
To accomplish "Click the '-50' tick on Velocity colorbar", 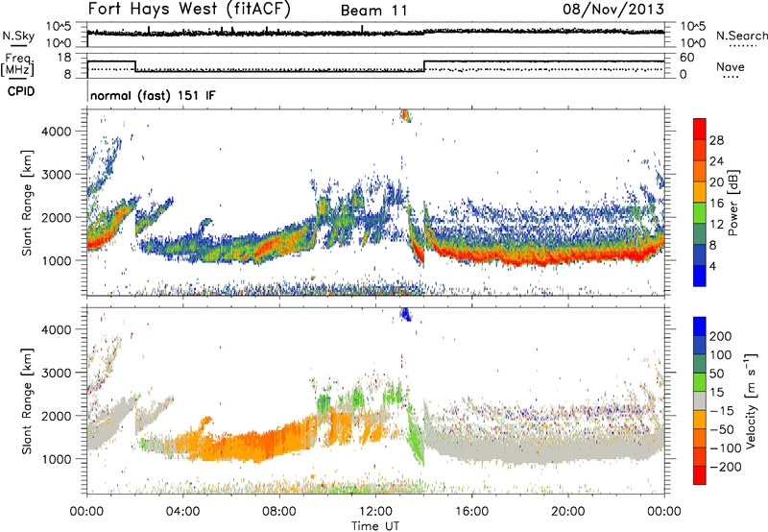I will pos(722,430).
